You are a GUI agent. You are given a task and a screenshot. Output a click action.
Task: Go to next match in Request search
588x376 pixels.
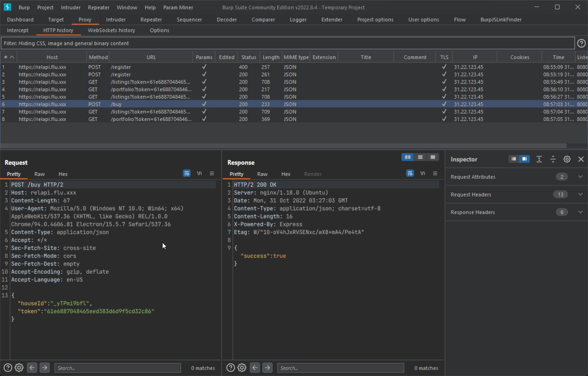(x=45, y=368)
